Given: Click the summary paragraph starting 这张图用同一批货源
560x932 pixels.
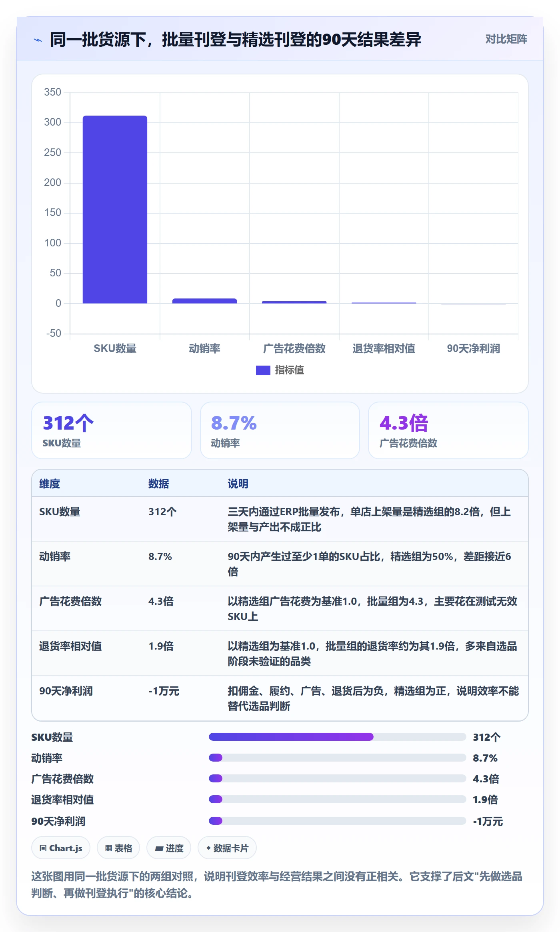Looking at the screenshot, I should coord(277,885).
